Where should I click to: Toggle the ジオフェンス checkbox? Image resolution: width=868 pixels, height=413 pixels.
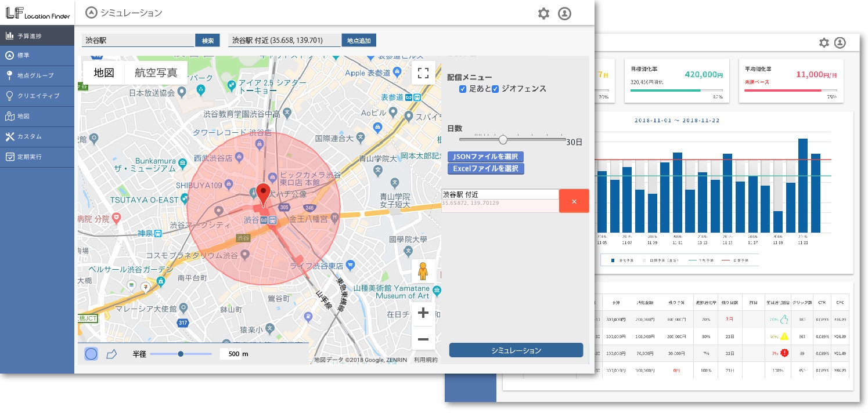coord(496,89)
